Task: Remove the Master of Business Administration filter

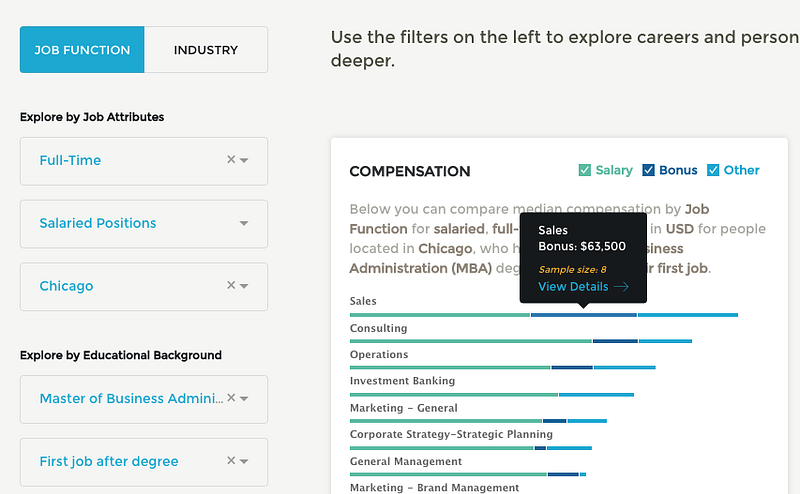Action: point(231,398)
